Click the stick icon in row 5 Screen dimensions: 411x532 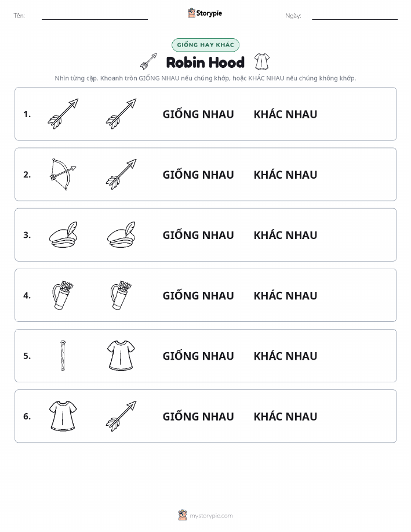click(x=63, y=356)
